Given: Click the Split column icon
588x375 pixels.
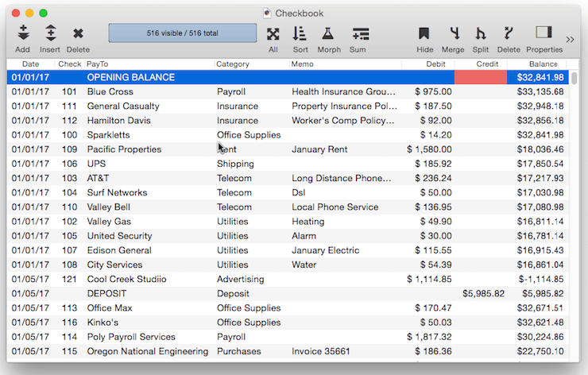Looking at the screenshot, I should click(x=480, y=33).
